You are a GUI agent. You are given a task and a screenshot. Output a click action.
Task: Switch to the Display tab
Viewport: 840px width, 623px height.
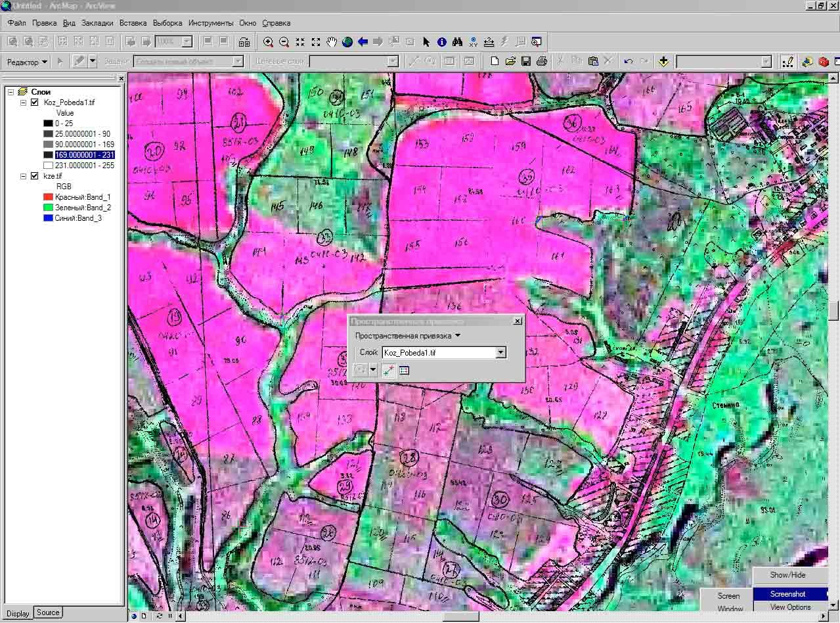click(18, 613)
